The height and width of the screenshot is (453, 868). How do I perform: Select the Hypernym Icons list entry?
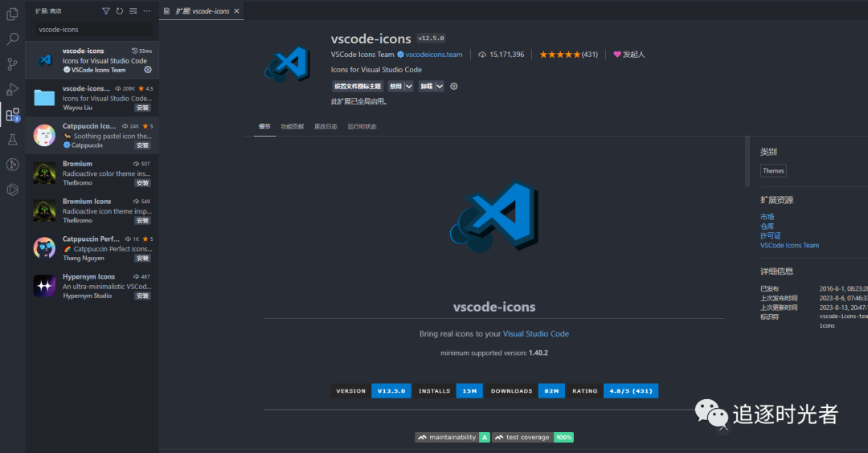[92, 286]
